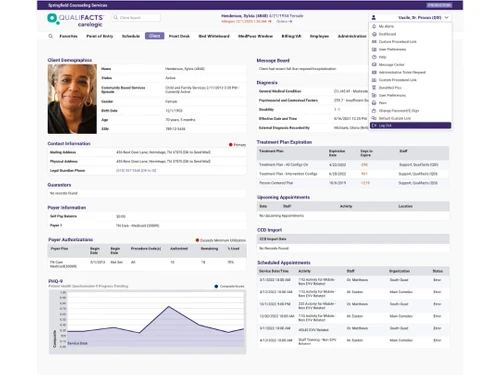Open the Employee tab
The width and height of the screenshot is (500, 375).
point(319,36)
